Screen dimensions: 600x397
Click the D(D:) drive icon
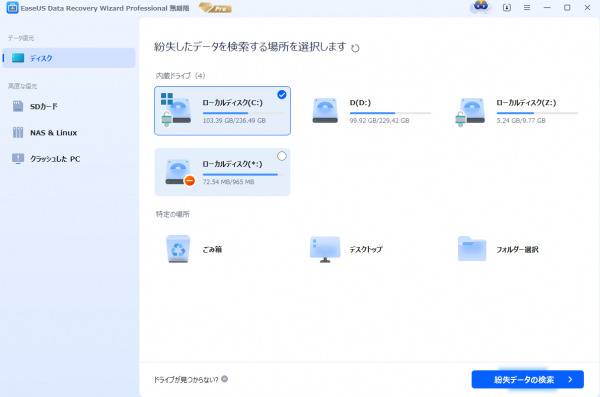click(325, 111)
